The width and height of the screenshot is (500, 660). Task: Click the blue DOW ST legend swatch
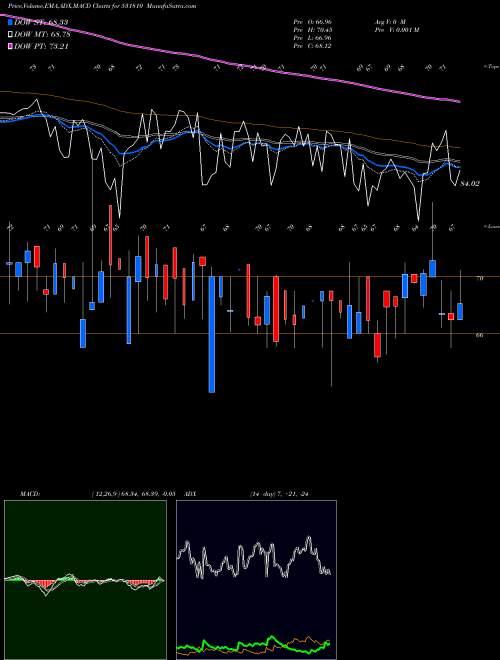click(x=10, y=22)
